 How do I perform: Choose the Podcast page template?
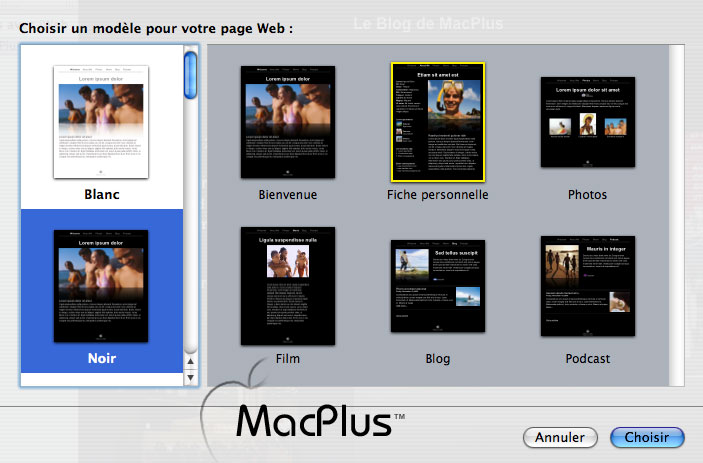[x=588, y=286]
